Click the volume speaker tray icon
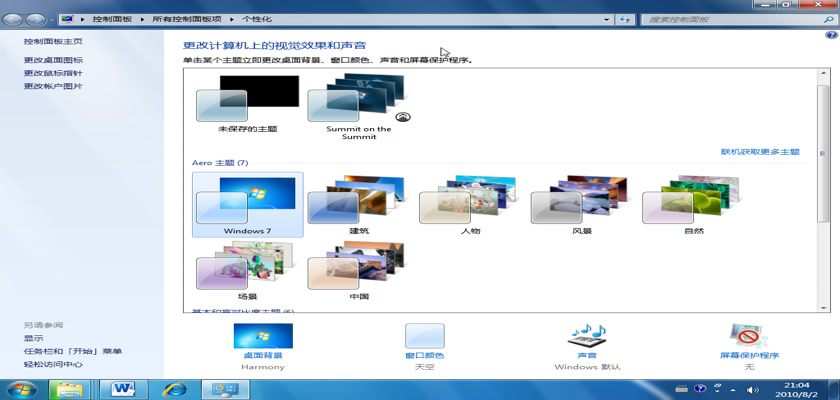This screenshot has height=400, width=840. (x=752, y=388)
